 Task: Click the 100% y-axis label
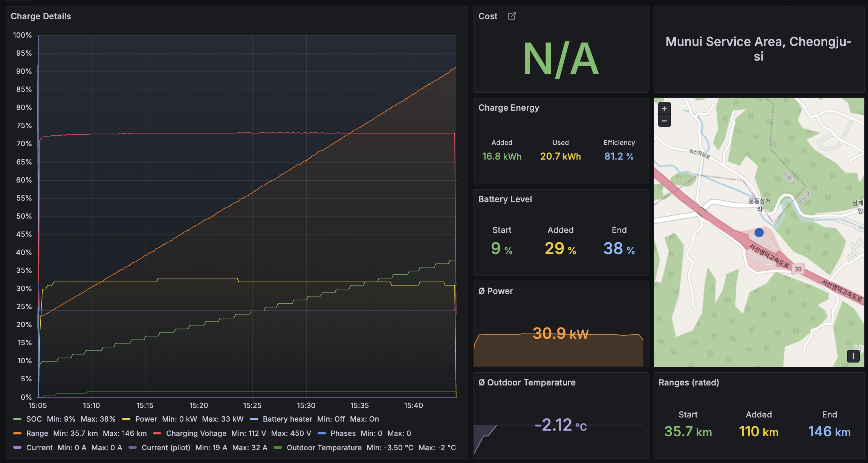pos(22,35)
